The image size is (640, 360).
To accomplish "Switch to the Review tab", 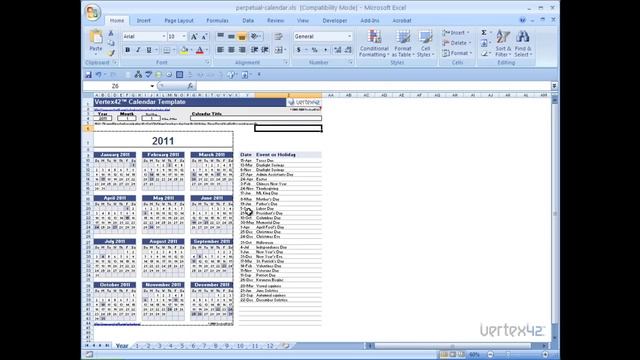I will point(276,20).
